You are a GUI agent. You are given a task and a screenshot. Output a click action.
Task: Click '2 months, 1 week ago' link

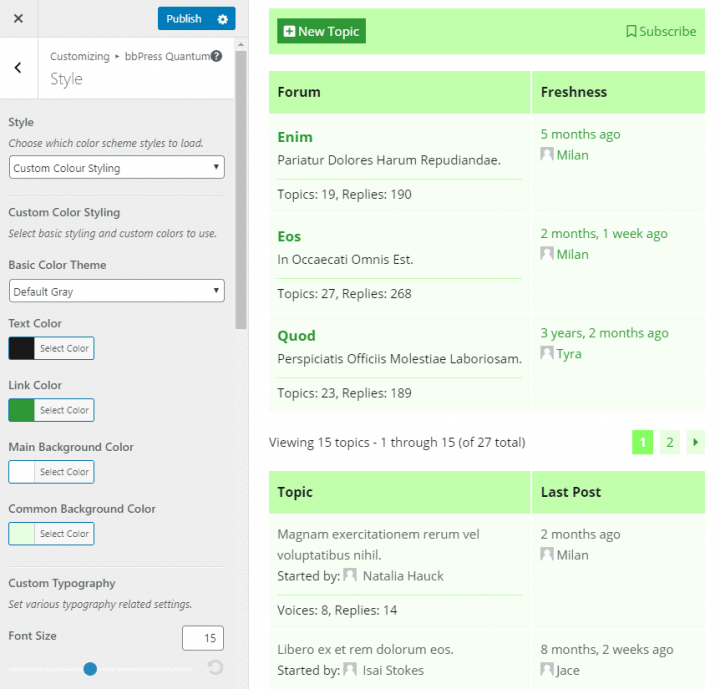tap(604, 233)
